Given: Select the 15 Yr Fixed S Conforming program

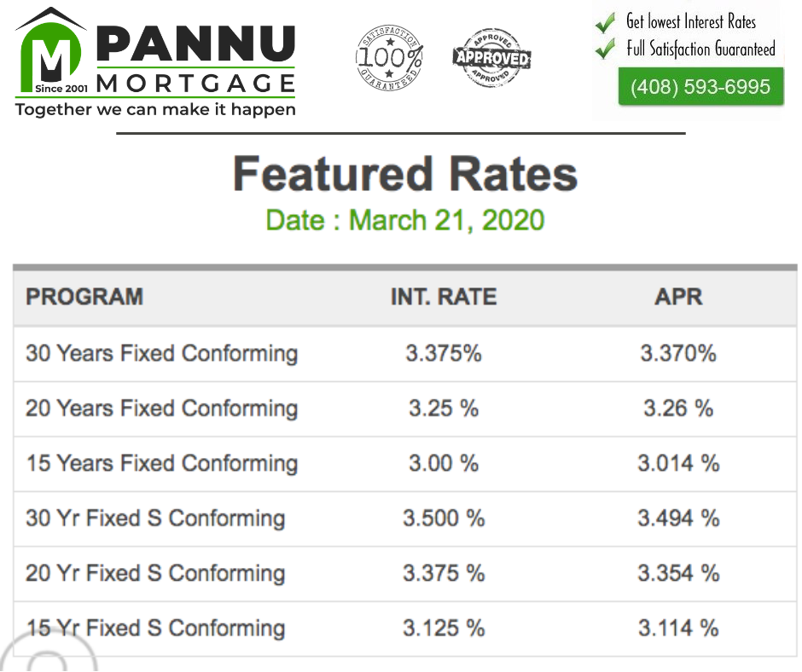Looking at the screenshot, I should point(155,629).
